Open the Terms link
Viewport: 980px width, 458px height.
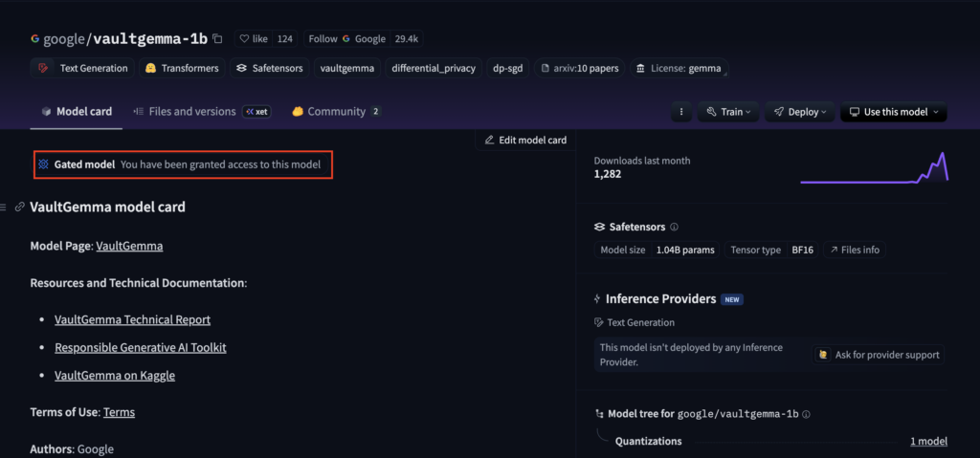coord(120,412)
